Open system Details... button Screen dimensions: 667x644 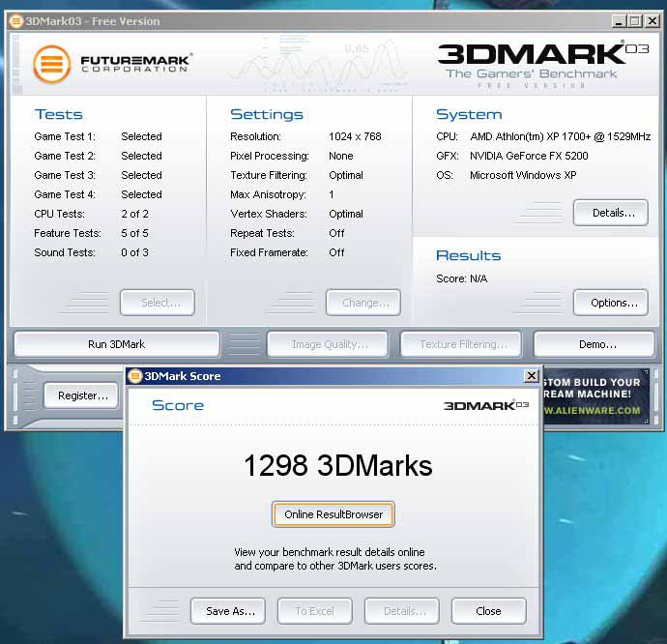[x=611, y=213]
